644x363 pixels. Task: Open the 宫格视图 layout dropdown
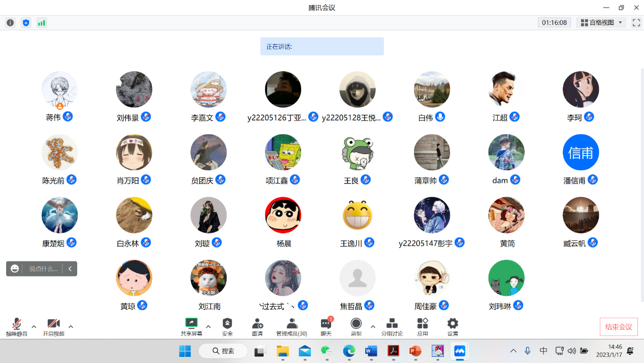point(602,23)
